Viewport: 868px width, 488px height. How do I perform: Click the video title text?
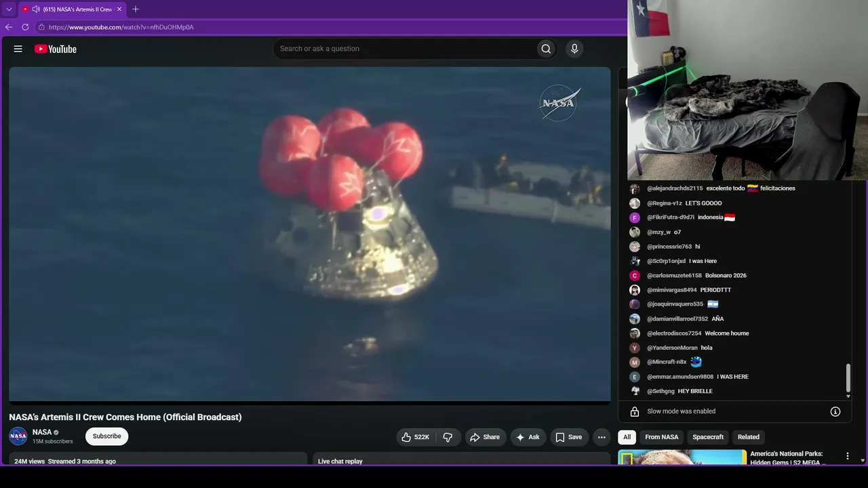pos(125,418)
